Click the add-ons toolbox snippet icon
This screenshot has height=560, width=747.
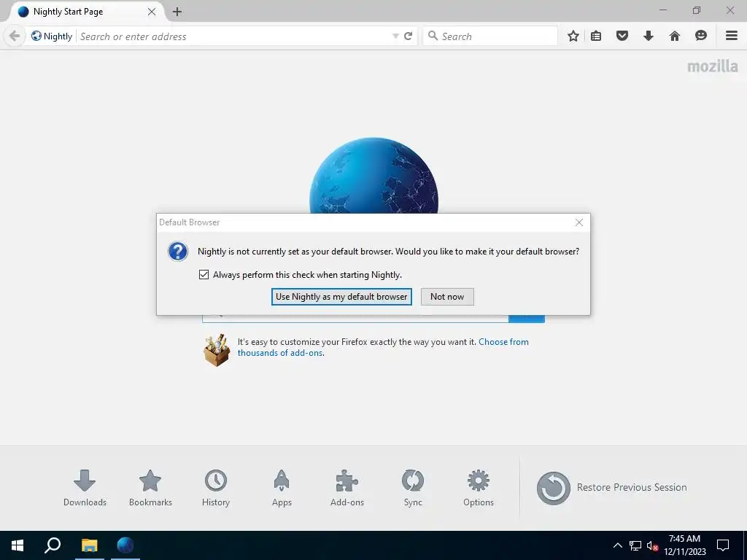(x=217, y=349)
